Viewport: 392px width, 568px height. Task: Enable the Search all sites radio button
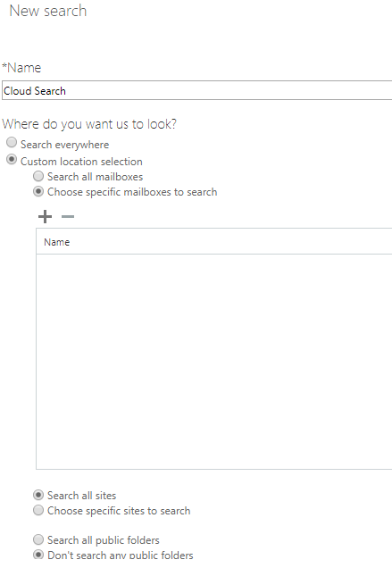(38, 495)
